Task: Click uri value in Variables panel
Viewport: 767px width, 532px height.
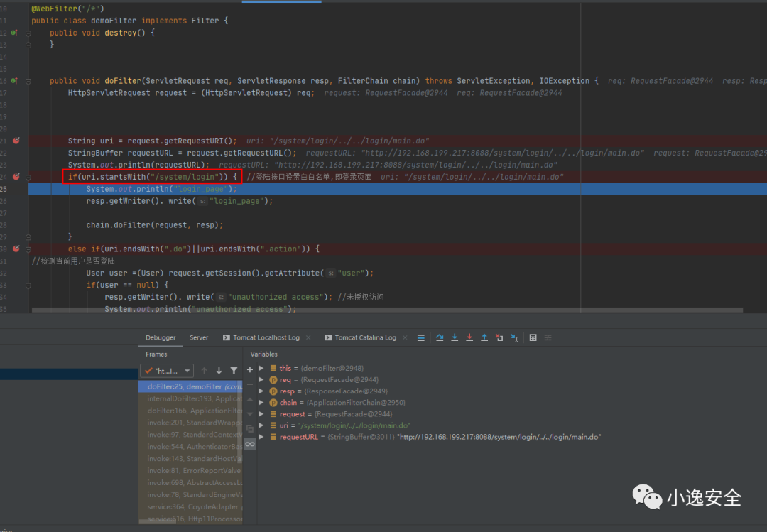Action: pyautogui.click(x=354, y=425)
